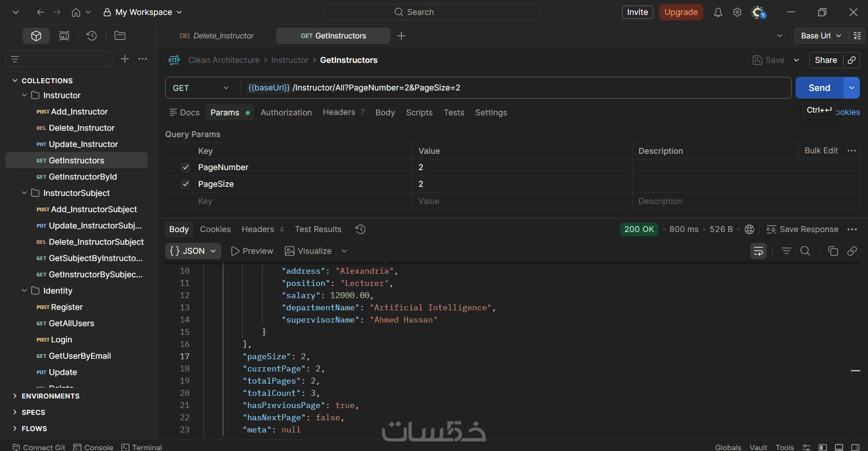The height and width of the screenshot is (451, 868).
Task: Click the Upgrade button
Action: 681,12
